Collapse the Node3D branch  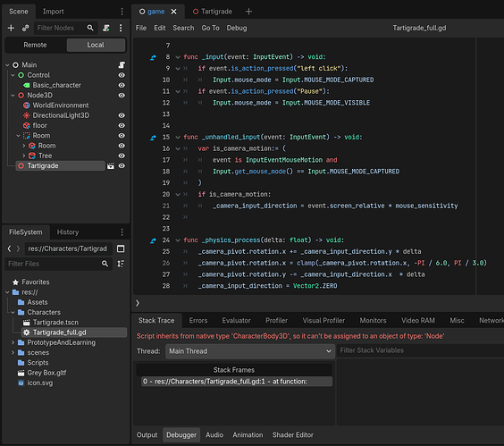point(13,96)
